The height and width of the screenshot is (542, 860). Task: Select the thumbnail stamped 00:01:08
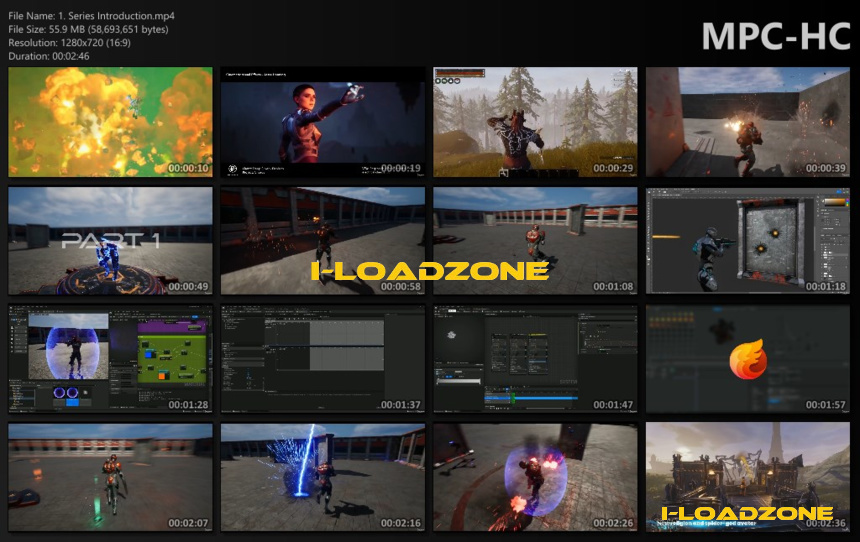pyautogui.click(x=535, y=241)
